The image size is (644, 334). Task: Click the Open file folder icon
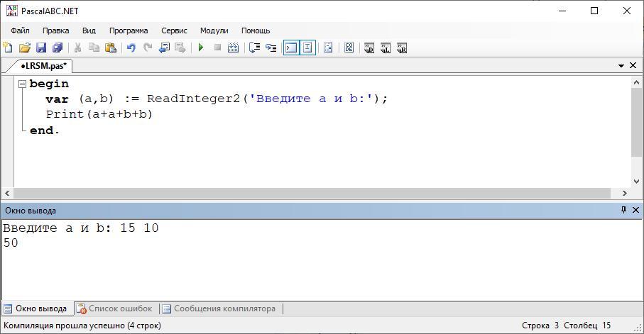pos(25,48)
